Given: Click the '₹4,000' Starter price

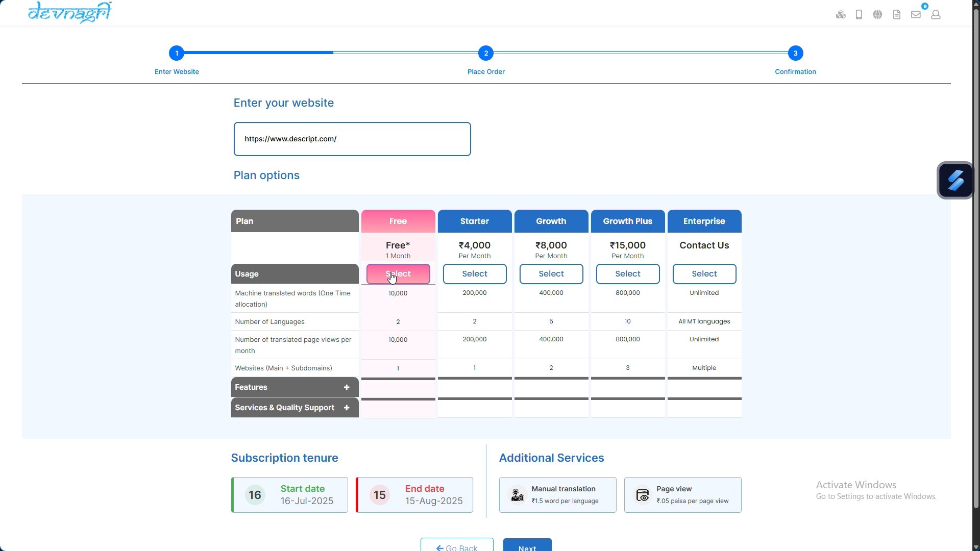Looking at the screenshot, I should (x=475, y=245).
